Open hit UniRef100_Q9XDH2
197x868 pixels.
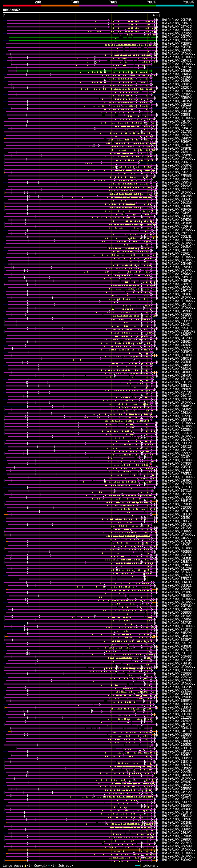[177, 822]
